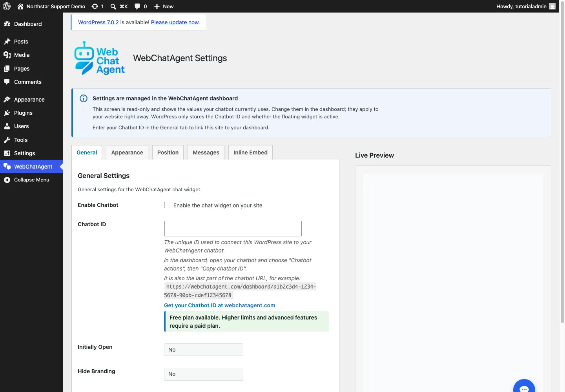Open the Position tab

click(168, 152)
